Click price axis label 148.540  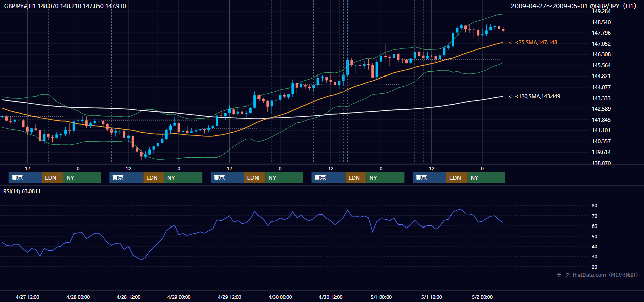point(601,22)
